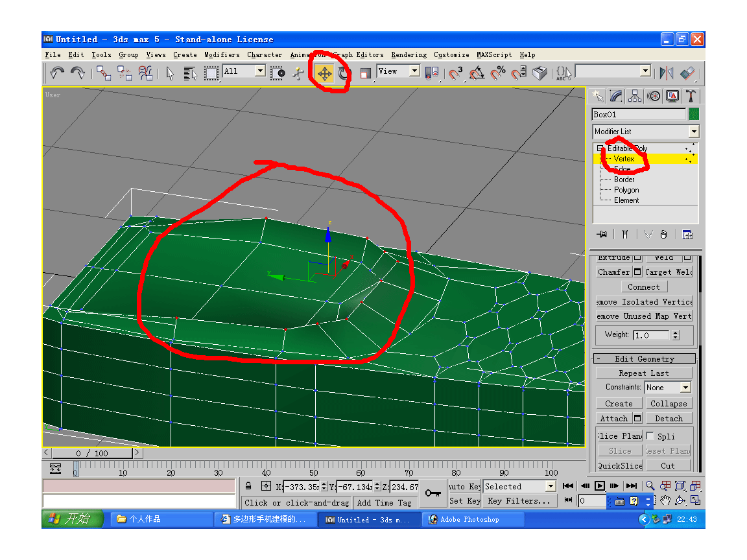Click the Box01 object name field
The image size is (747, 560).
point(638,114)
